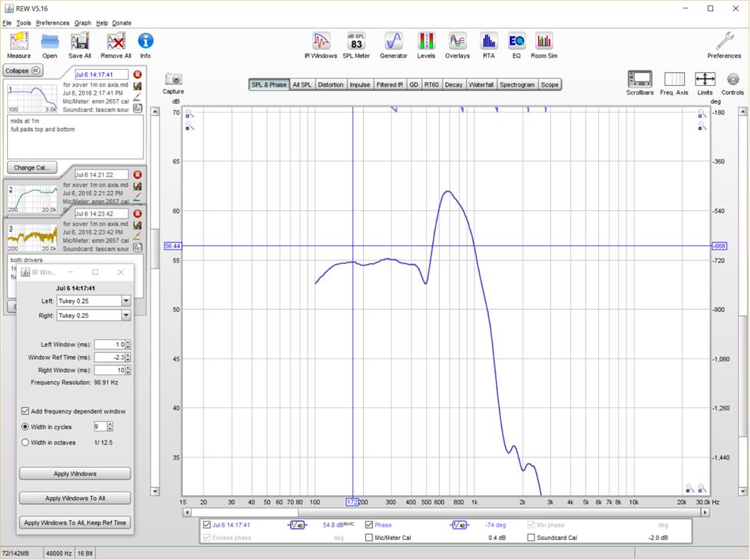Click measurement name field Jul 6 14:17:41
This screenshot has height=560, width=750.
(x=101, y=74)
